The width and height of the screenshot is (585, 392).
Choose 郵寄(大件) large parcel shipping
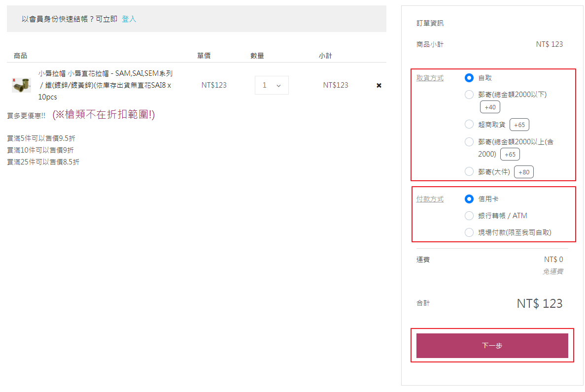(x=469, y=171)
